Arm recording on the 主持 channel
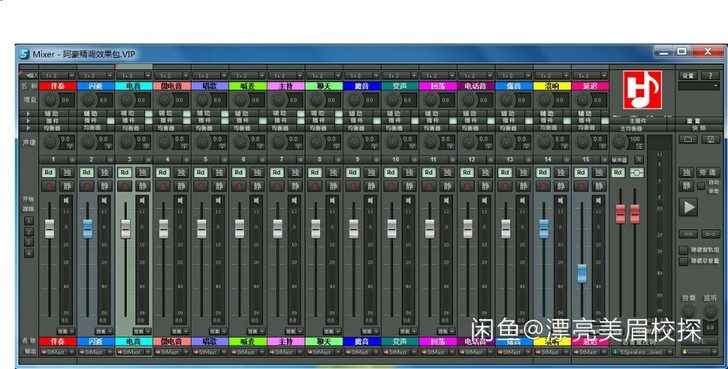 277,186
